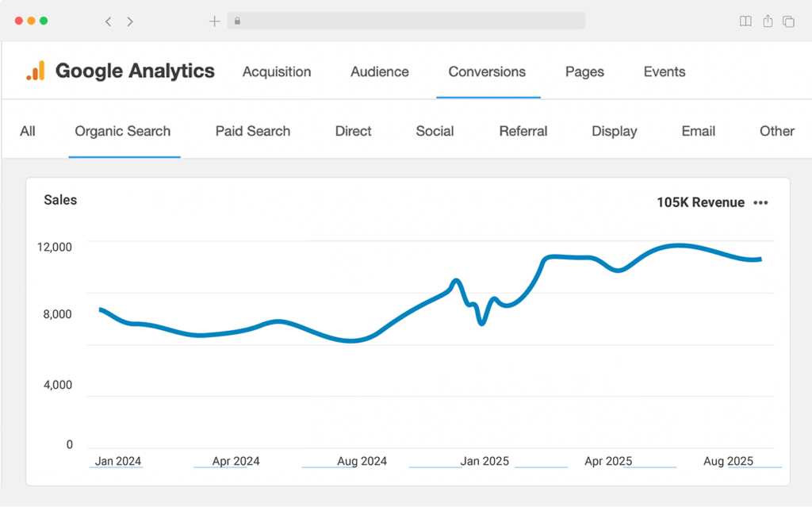
Task: Click the browser address bar
Action: point(406,21)
